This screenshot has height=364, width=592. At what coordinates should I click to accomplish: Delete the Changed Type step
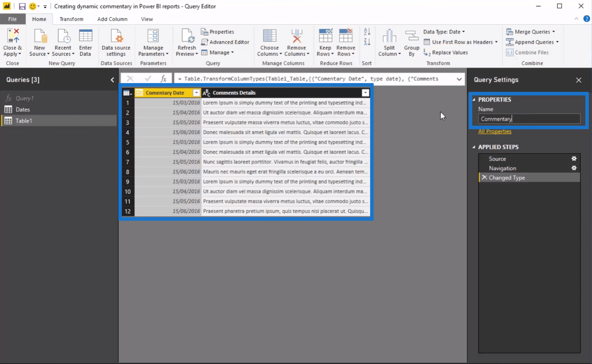[x=485, y=178]
